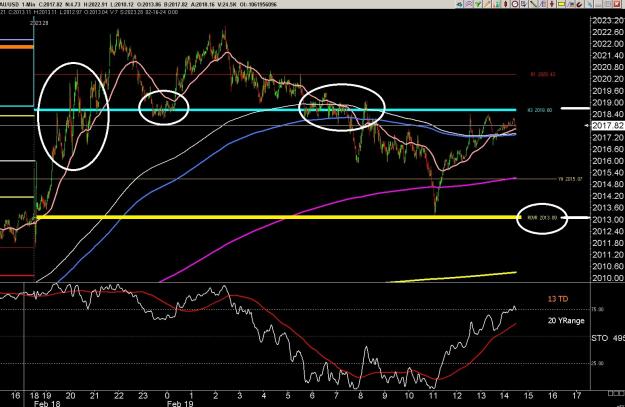Click the 2020.20 price axis label
The height and width of the screenshot is (407, 625).
pos(608,79)
